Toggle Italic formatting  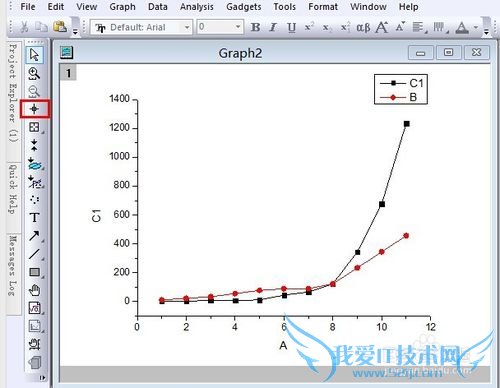coord(273,27)
